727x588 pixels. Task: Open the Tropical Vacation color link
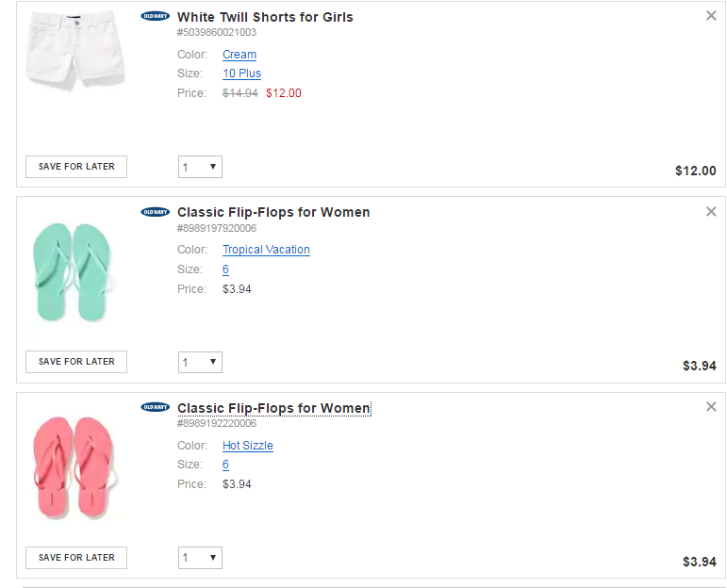coord(266,250)
